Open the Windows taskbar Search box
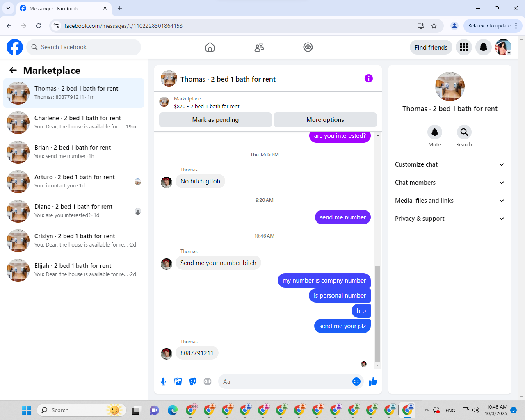 pos(82,410)
